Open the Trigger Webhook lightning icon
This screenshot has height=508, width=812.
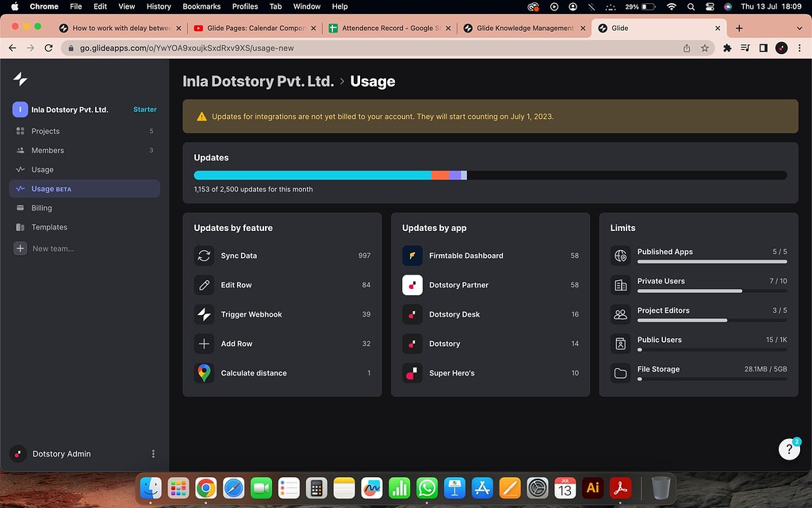(205, 314)
